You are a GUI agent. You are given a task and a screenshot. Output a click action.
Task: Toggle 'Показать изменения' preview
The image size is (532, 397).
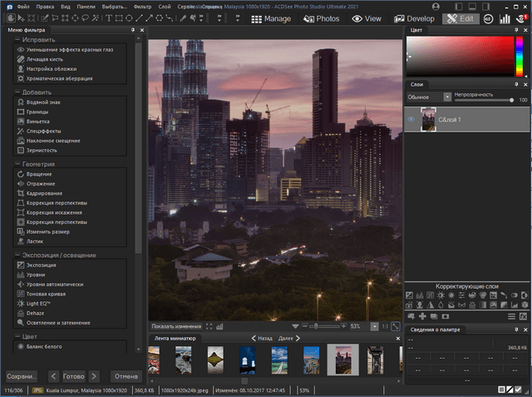175,326
